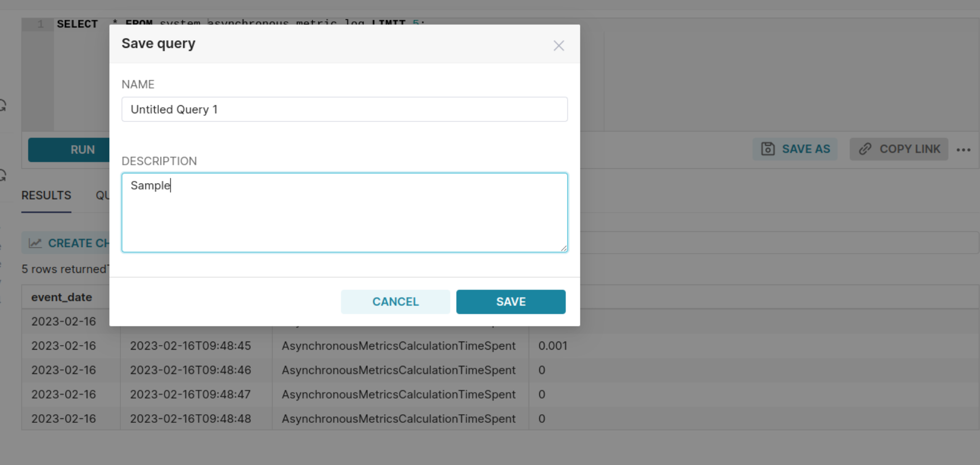This screenshot has height=465, width=980.
Task: Click the event_date column header
Action: click(61, 297)
